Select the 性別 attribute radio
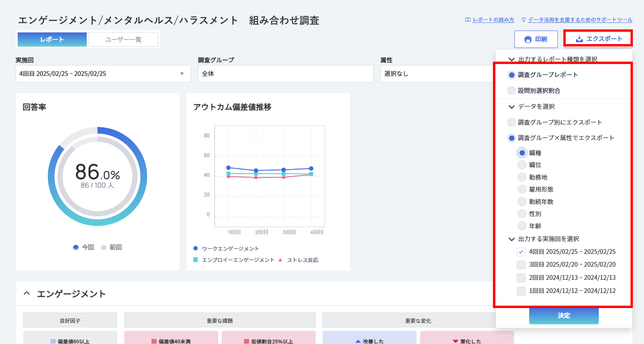The image size is (644, 344). pyautogui.click(x=522, y=214)
